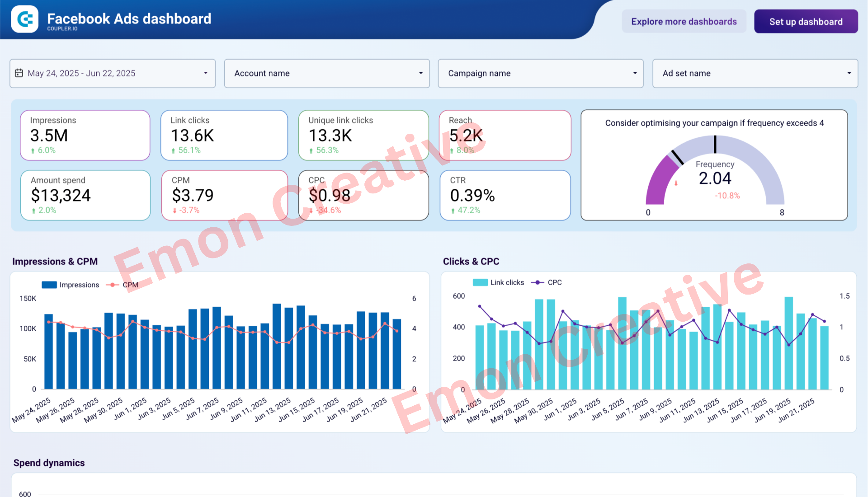The width and height of the screenshot is (868, 497).
Task: Click the green up arrow beside 6.0% Impressions
Action: (x=33, y=151)
